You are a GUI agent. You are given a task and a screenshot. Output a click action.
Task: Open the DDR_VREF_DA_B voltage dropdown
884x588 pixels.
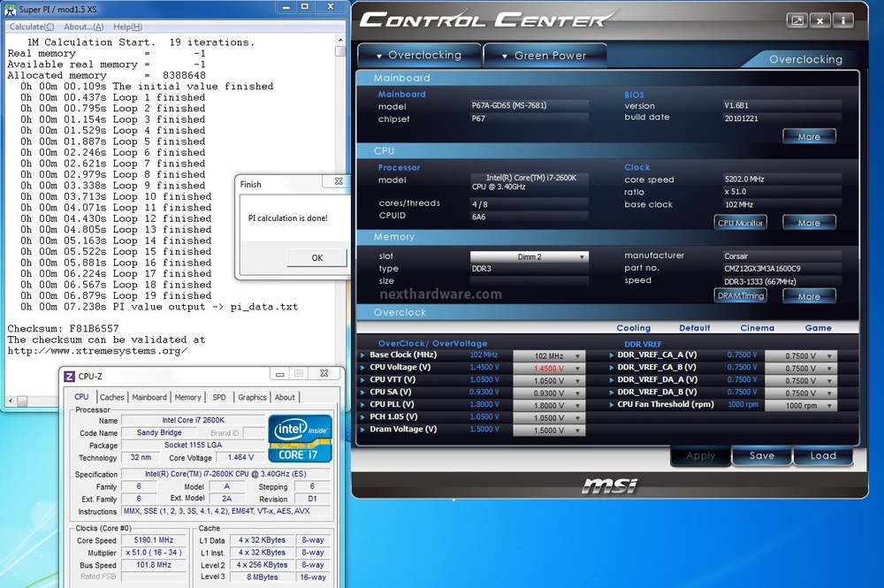coord(801,393)
